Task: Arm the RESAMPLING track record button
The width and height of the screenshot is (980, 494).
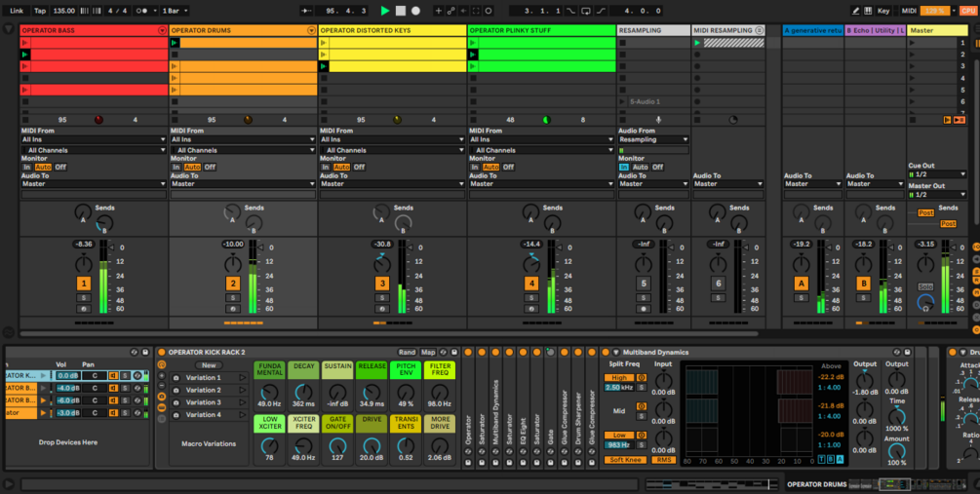Action: click(644, 309)
